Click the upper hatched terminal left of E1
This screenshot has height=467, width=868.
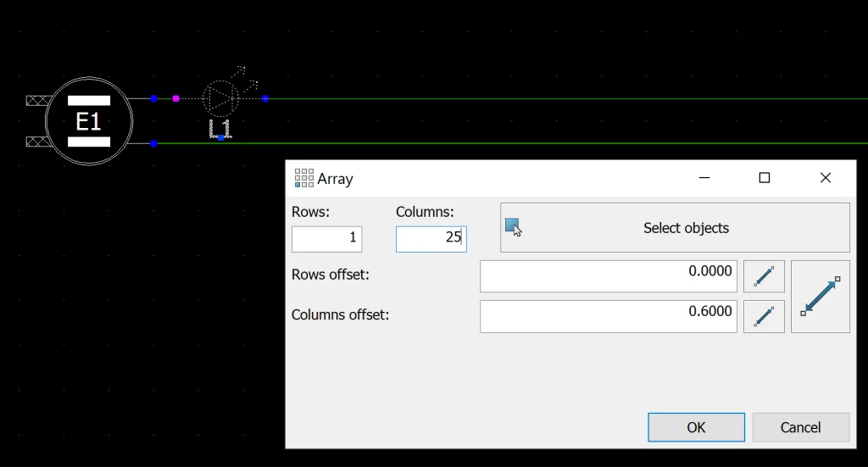tap(36, 100)
